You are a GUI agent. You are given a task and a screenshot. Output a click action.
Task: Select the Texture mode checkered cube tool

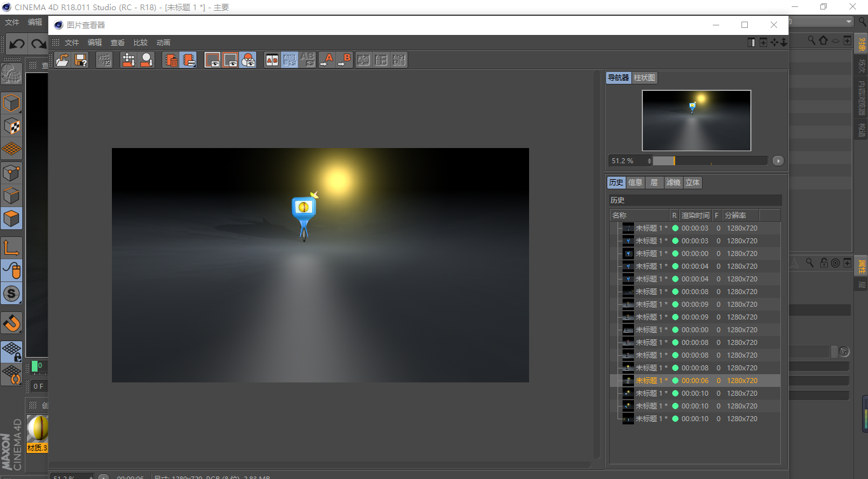(11, 126)
